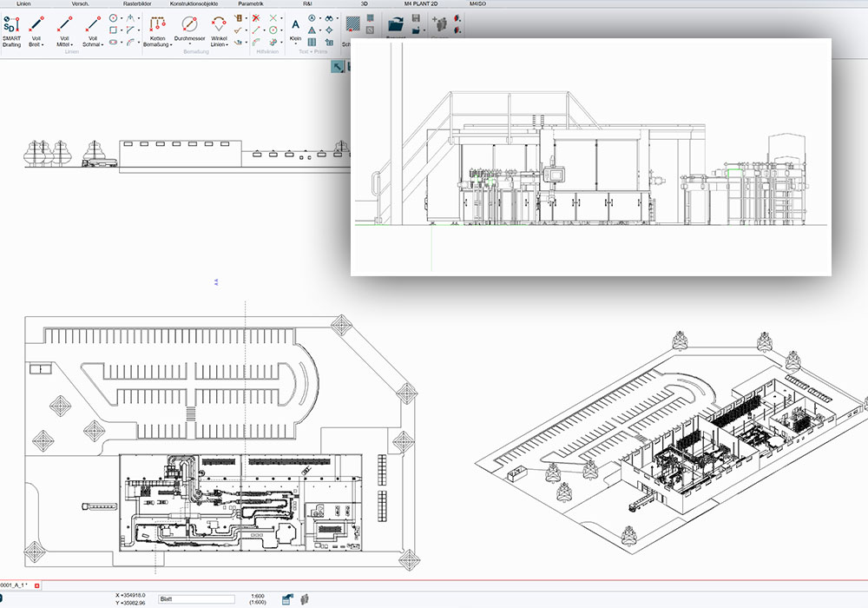Click the circled A text icon
This screenshot has height=608, width=868.
pos(312,18)
